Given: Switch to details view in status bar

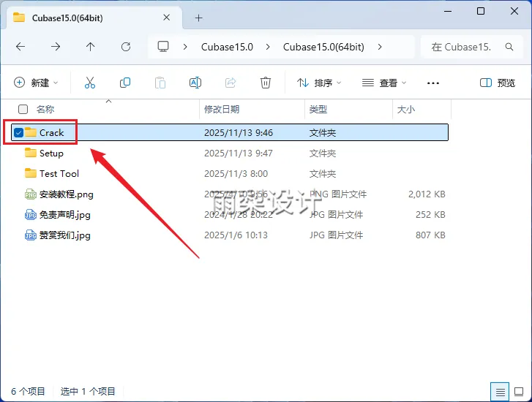Looking at the screenshot, I should pyautogui.click(x=500, y=392).
